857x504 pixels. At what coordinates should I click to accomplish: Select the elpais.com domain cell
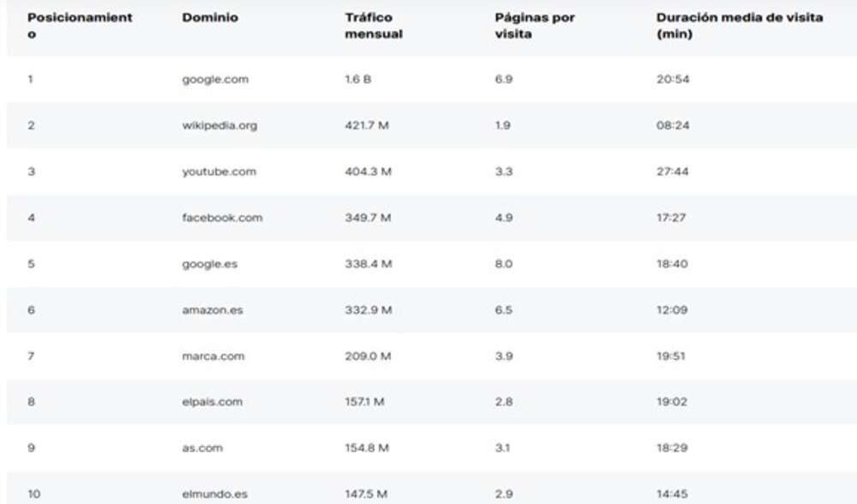point(212,401)
